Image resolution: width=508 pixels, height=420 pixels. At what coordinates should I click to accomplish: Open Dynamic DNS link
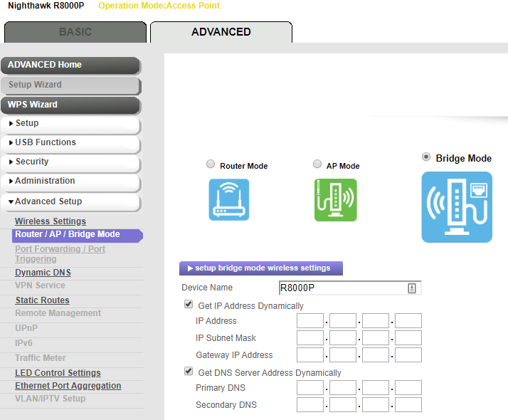[43, 273]
